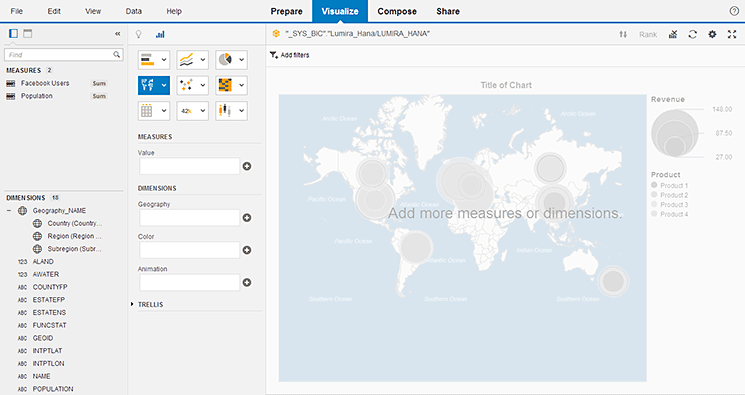
Task: Open numeric point type dropdown arrow
Action: 203,111
